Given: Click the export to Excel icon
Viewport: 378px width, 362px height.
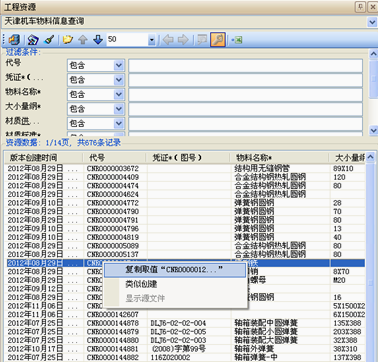Looking at the screenshot, I should 237,40.
